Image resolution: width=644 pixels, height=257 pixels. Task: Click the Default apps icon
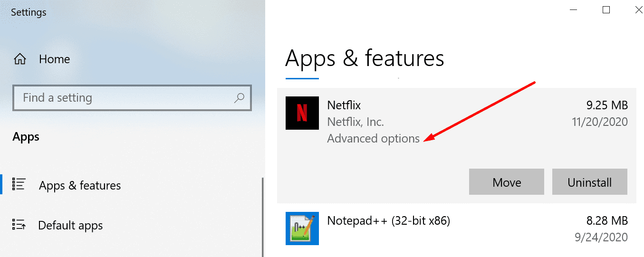[19, 224]
